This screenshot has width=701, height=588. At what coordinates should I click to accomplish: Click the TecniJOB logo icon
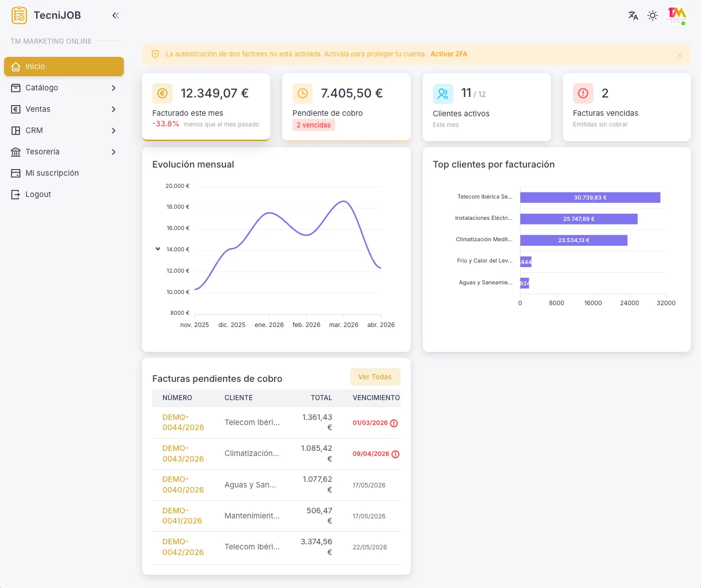click(19, 15)
